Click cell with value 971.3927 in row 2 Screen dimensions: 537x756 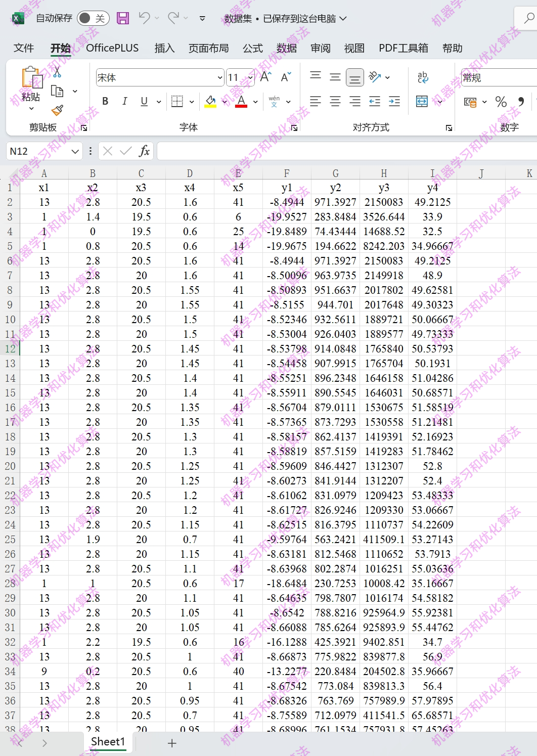point(335,202)
